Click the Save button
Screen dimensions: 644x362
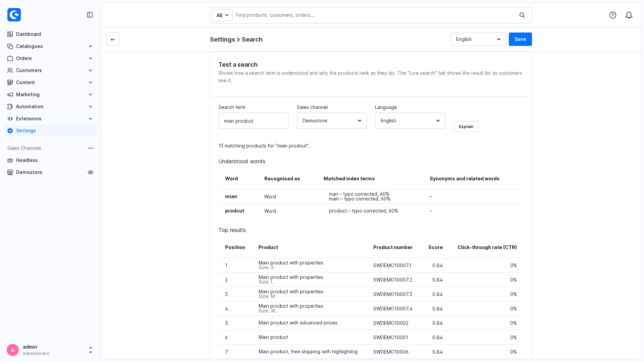(520, 39)
